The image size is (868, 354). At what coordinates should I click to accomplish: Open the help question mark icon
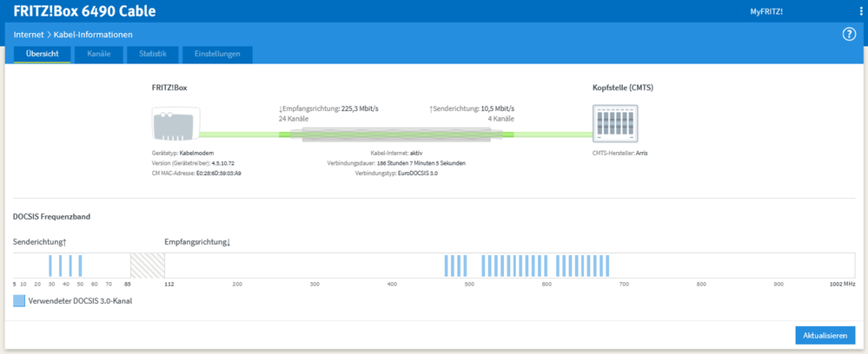point(849,35)
